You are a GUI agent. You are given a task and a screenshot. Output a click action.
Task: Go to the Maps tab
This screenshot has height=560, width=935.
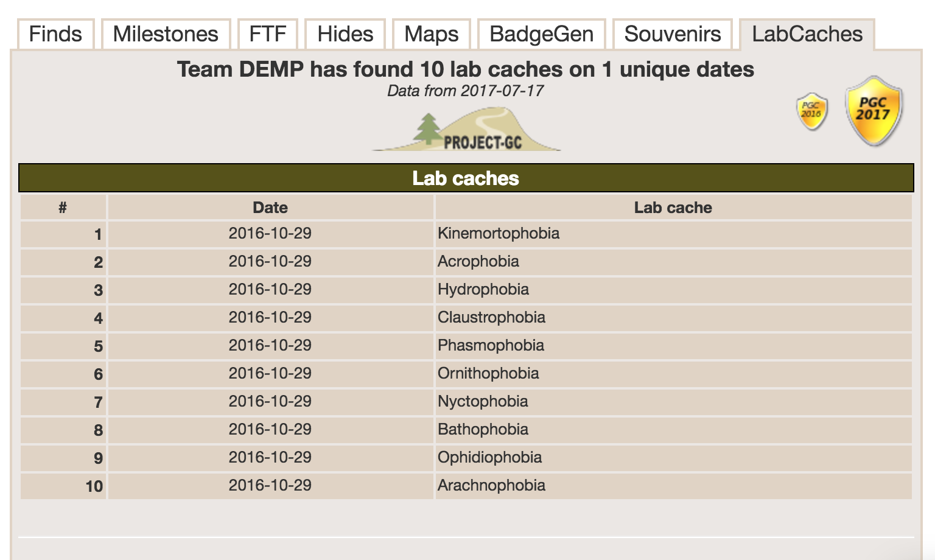(432, 34)
